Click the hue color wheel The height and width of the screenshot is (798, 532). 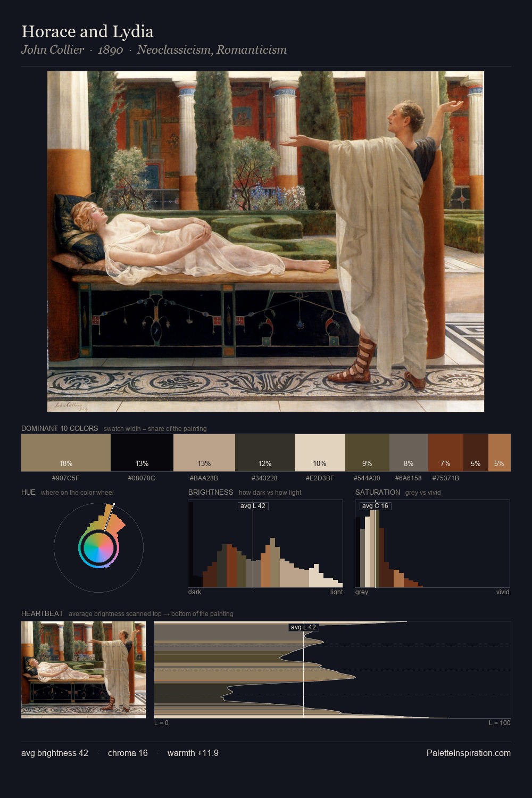[99, 547]
